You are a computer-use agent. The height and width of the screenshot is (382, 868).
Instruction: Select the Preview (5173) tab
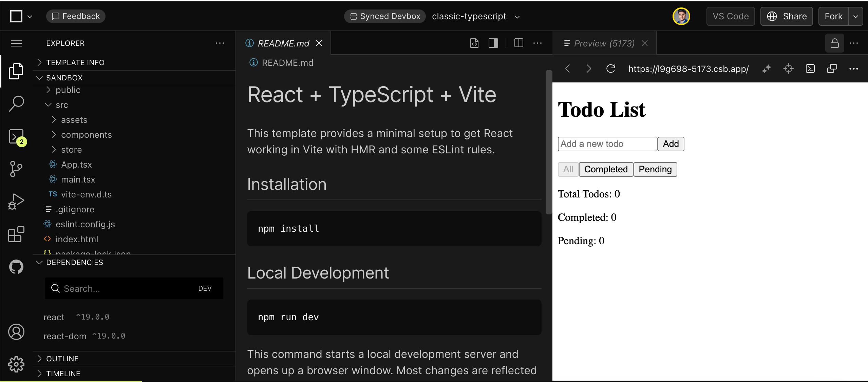point(604,43)
